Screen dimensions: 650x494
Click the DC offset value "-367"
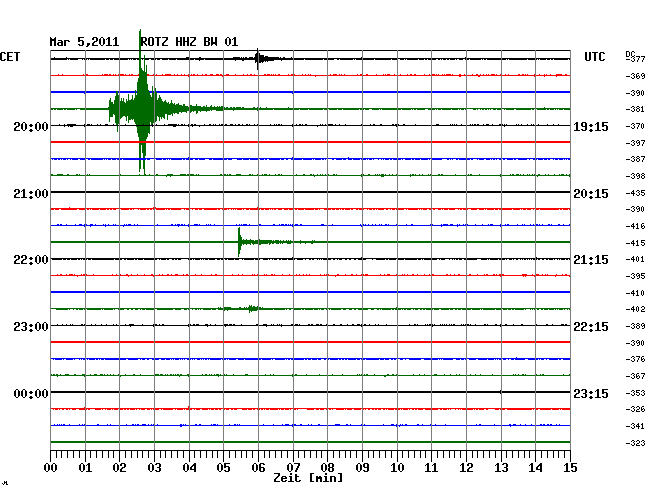point(635,376)
